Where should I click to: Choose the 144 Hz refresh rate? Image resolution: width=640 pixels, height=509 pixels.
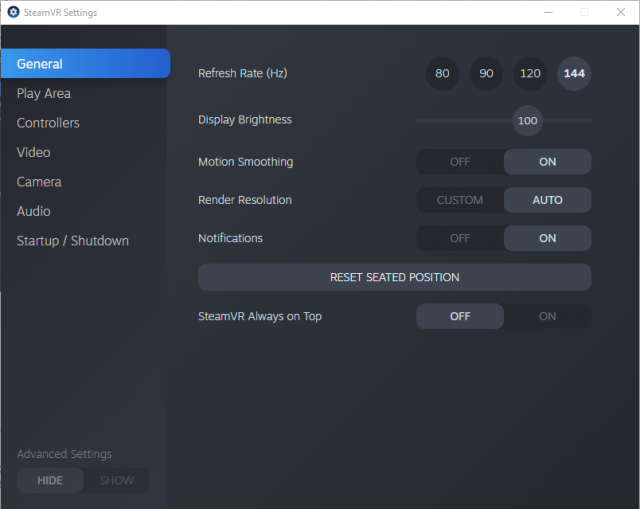[x=574, y=74]
